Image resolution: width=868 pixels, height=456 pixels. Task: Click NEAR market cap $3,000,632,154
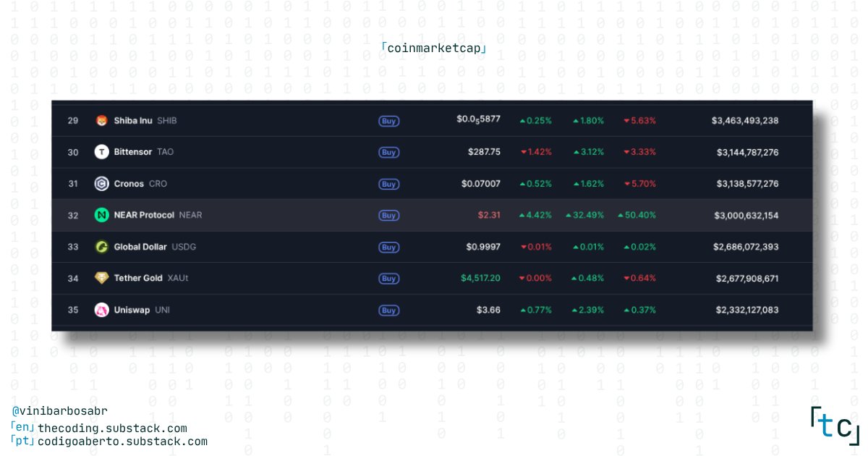(x=746, y=215)
